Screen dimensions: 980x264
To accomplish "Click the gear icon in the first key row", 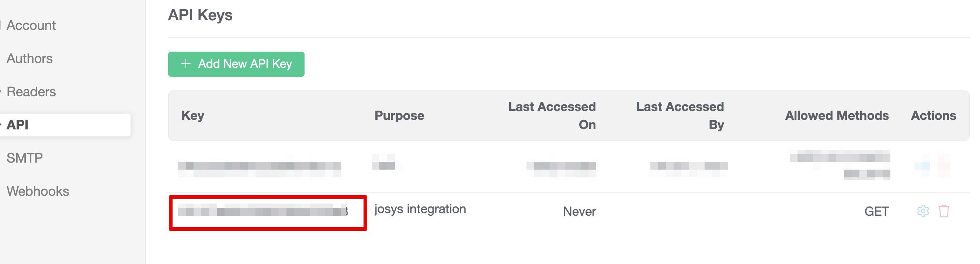I will point(922,166).
